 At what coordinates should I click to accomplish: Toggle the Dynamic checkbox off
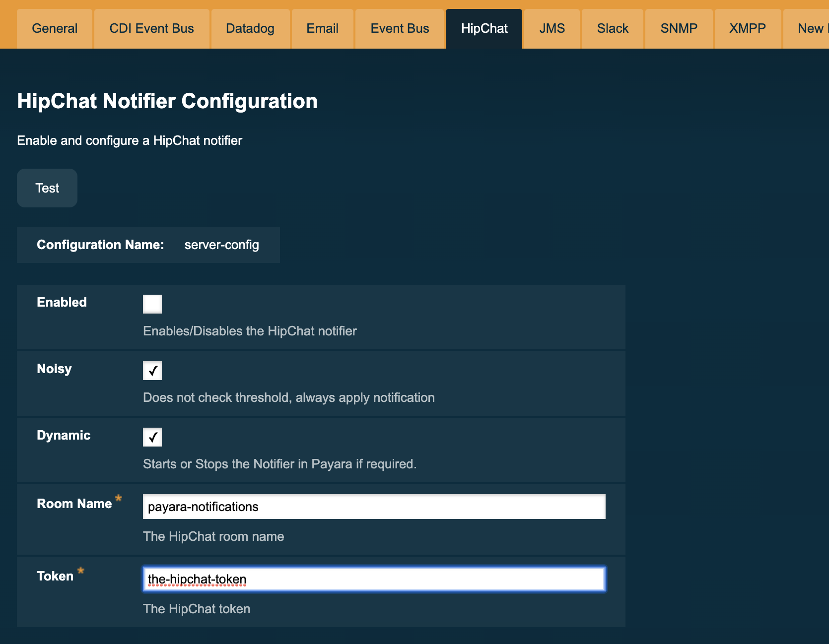[152, 437]
